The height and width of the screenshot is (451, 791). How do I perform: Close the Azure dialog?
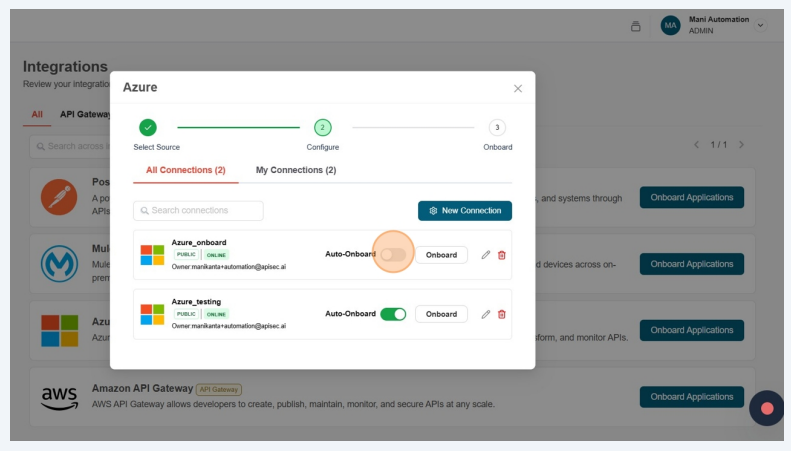tap(518, 88)
